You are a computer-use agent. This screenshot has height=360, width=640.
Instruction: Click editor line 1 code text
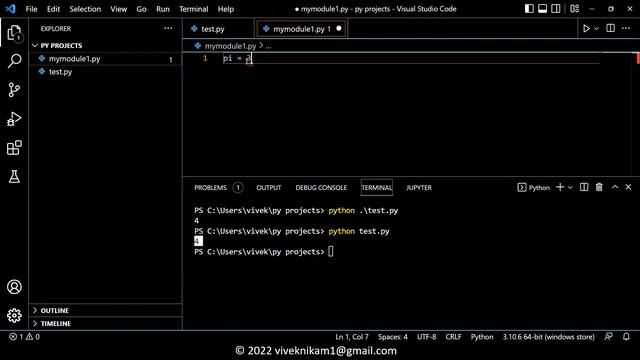[x=238, y=58]
